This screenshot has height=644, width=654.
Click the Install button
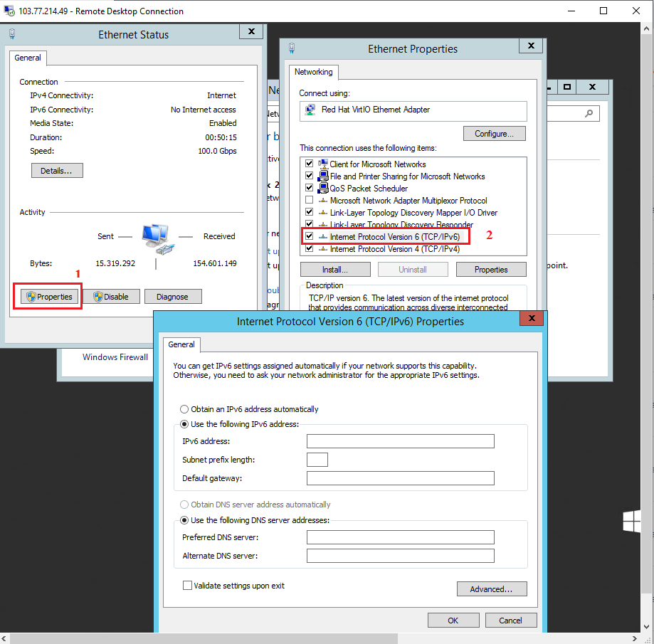coord(335,270)
